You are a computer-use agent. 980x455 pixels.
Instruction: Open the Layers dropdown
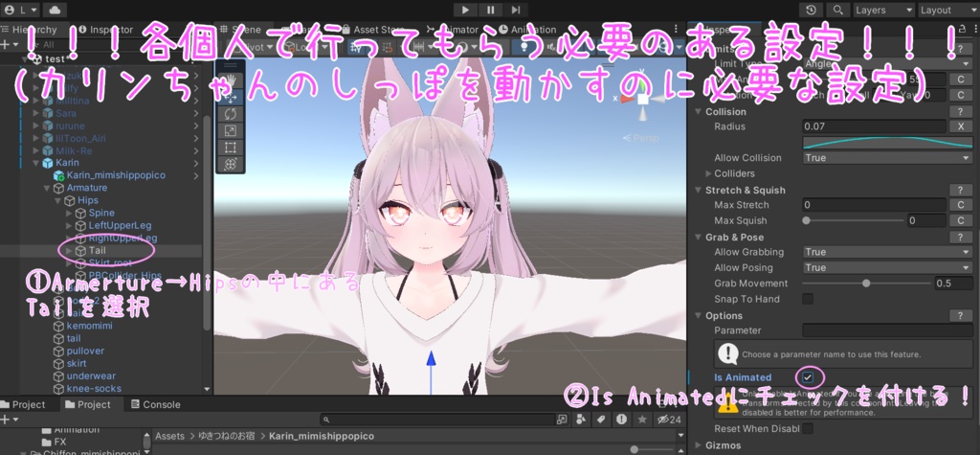883,10
